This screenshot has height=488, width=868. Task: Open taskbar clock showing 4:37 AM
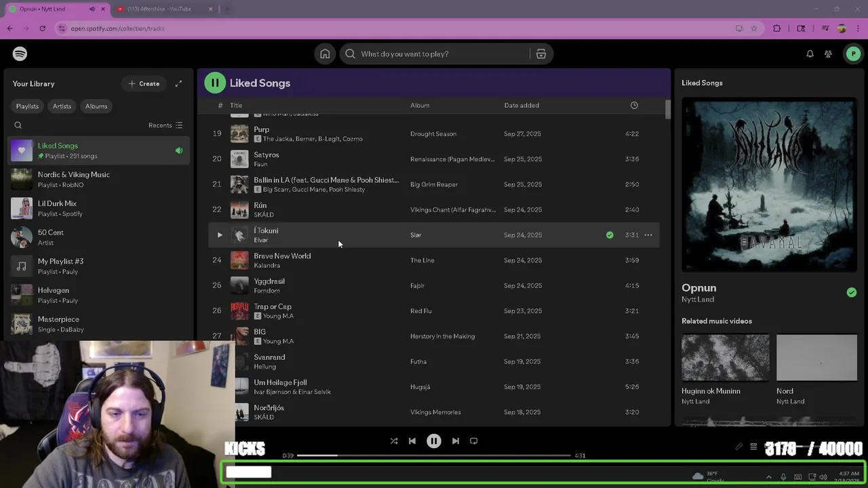[x=849, y=476]
